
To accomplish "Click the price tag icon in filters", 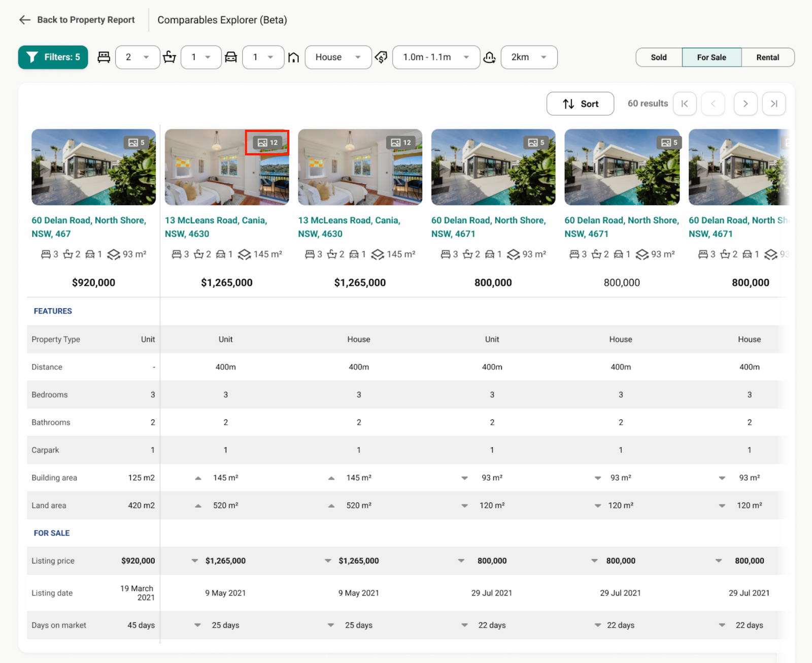I will coord(381,57).
